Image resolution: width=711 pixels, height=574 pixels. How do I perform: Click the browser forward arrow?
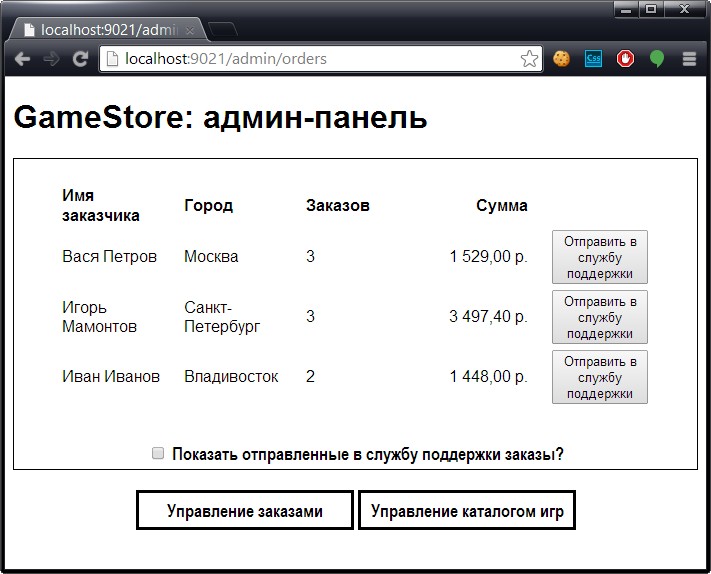pyautogui.click(x=51, y=59)
